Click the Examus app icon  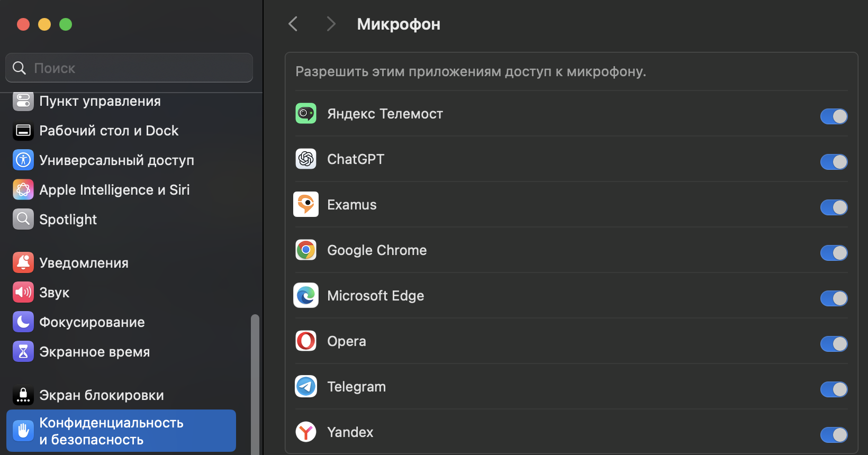click(306, 204)
